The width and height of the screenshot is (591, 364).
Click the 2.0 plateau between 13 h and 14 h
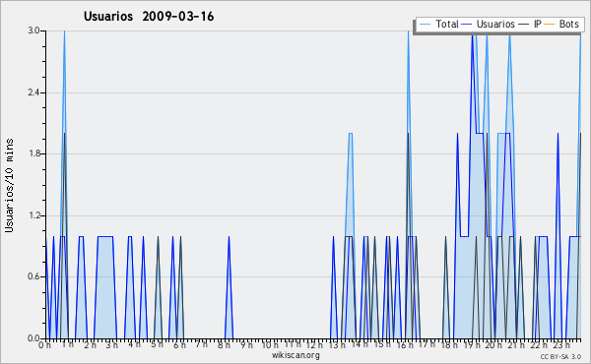click(350, 133)
